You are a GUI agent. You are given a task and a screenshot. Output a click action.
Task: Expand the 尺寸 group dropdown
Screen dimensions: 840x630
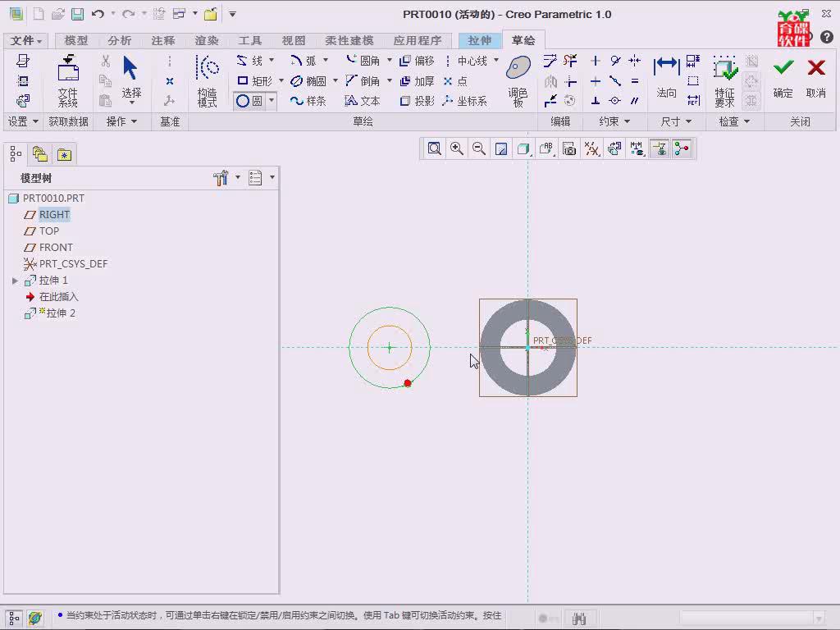(x=688, y=121)
